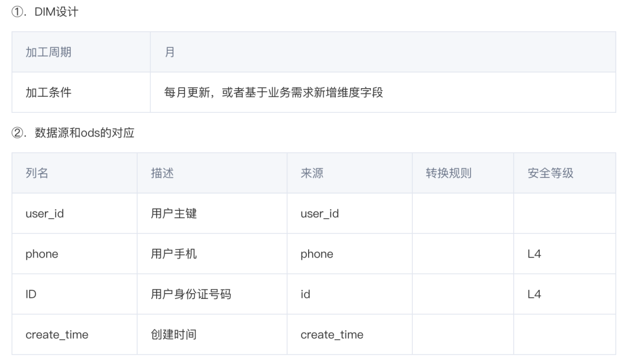This screenshot has height=364, width=622.
Task: Select the 月 value cell
Action: [383, 52]
